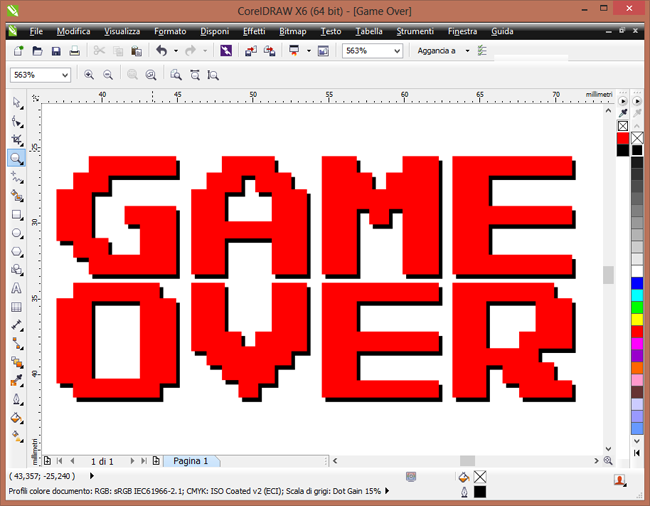Viewport: 650px width, 506px height.
Task: Select the Zoom tool in toolbox
Action: coord(16,158)
